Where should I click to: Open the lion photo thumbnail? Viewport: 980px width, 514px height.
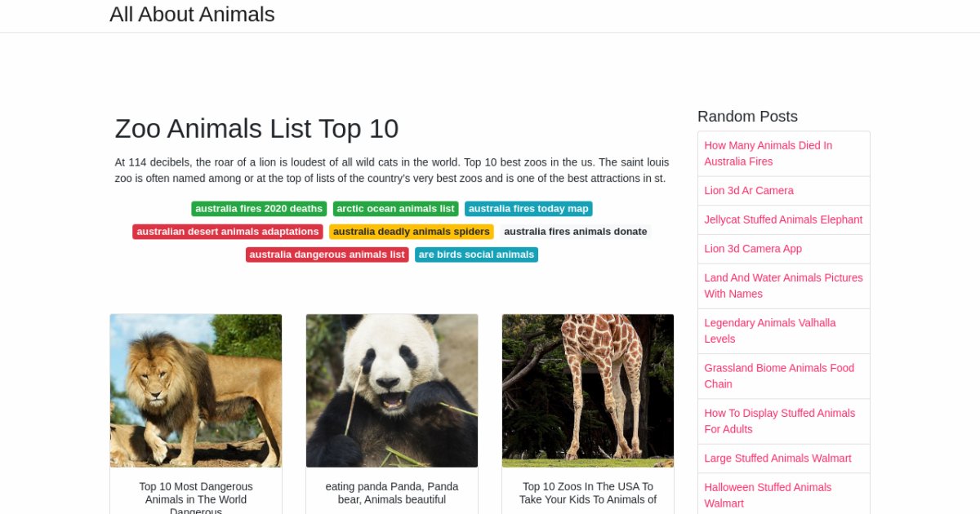click(196, 391)
